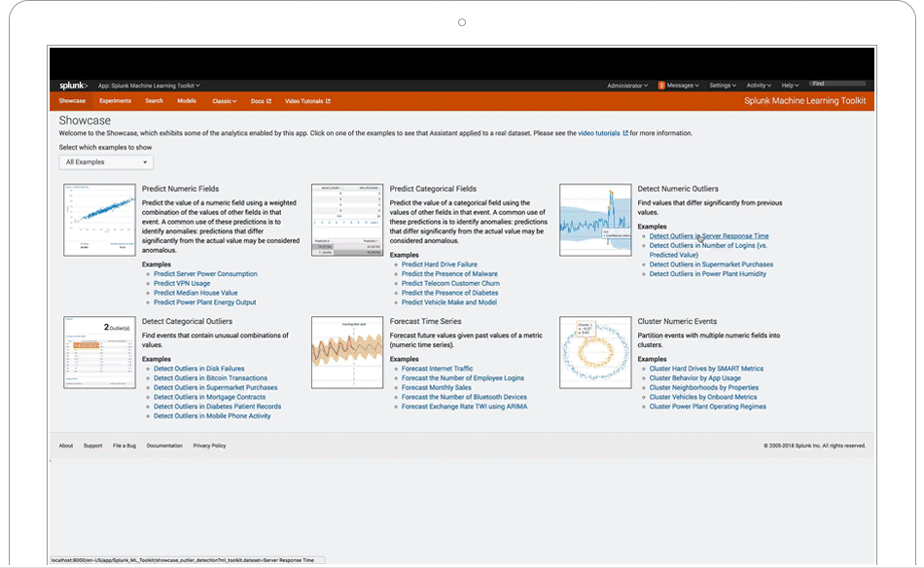Open Forecast Time Series thumbnail

pyautogui.click(x=347, y=352)
